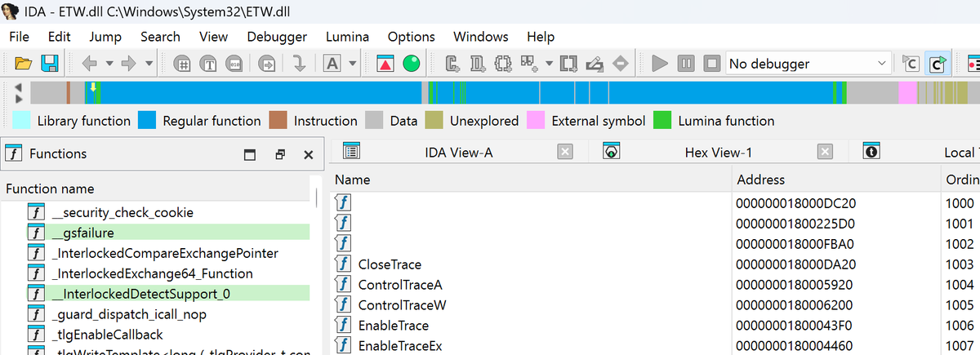Click the IDA View-A tab icon
This screenshot has height=355, width=980.
pyautogui.click(x=352, y=151)
